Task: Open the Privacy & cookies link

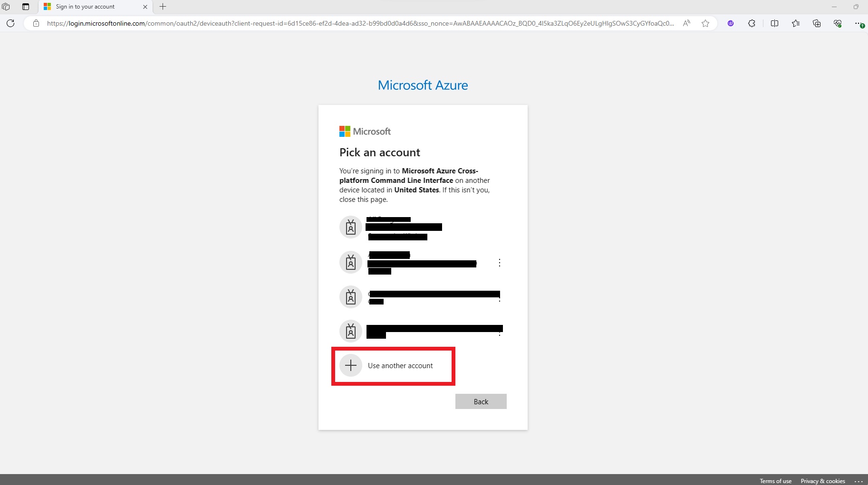Action: point(823,481)
